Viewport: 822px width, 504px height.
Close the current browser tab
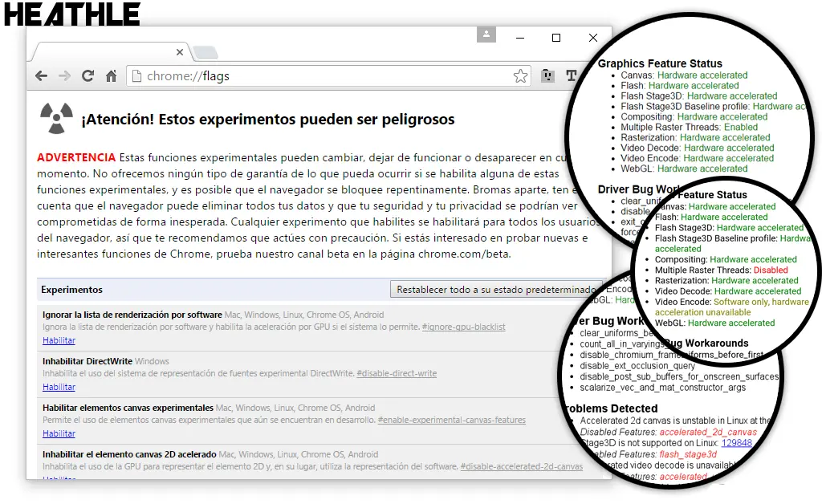coord(180,52)
